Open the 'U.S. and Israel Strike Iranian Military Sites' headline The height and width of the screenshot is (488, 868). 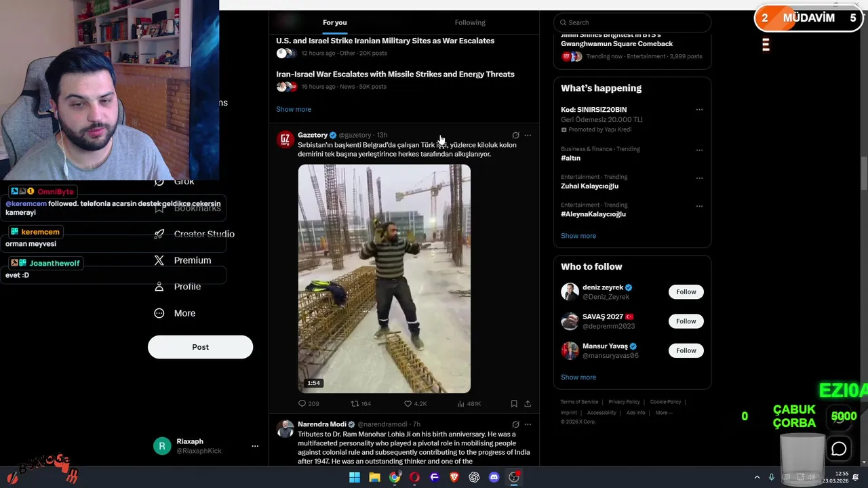pyautogui.click(x=385, y=41)
